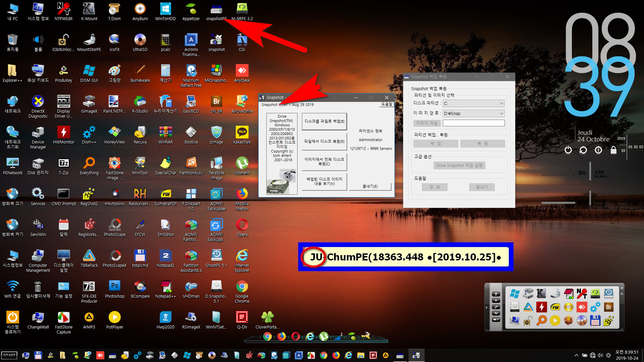
Task: Click 디스크를 파일로 백업(B) button
Action: point(324,121)
